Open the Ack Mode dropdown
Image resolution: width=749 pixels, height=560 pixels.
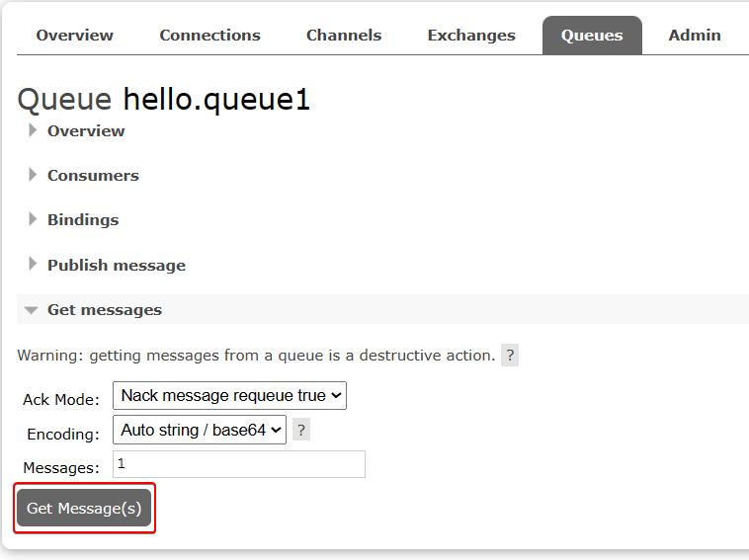(229, 396)
